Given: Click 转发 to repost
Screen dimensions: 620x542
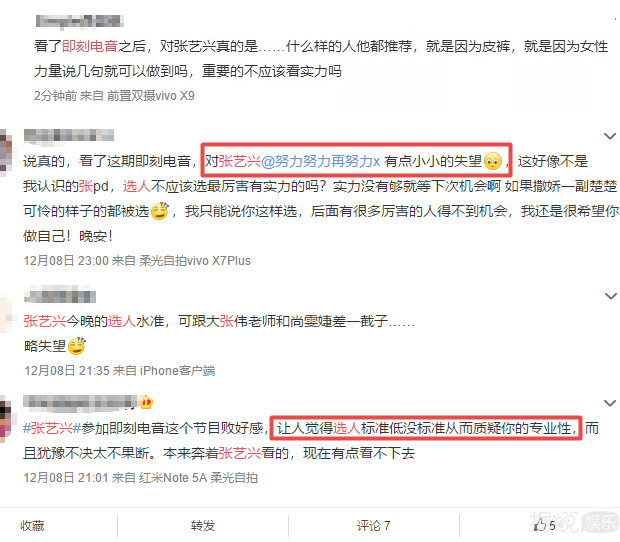Looking at the screenshot, I should click(203, 525).
